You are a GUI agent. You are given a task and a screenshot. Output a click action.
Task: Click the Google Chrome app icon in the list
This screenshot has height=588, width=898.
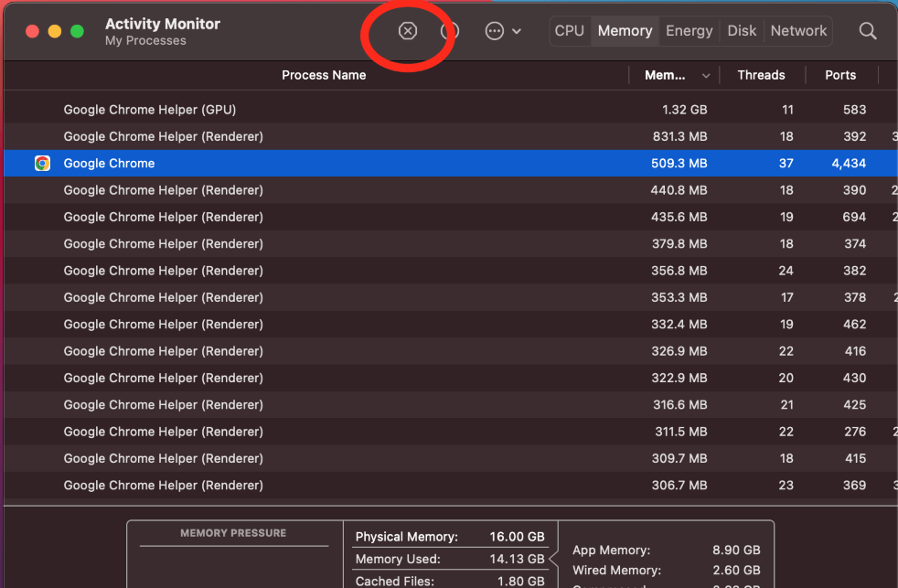click(42, 163)
